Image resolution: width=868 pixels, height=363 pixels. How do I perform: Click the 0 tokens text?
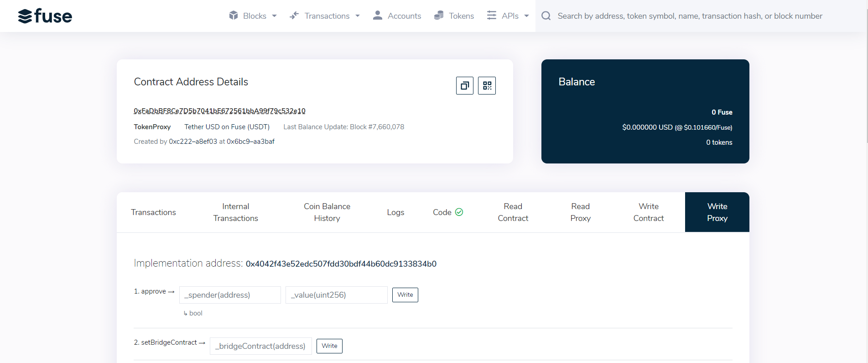pos(719,142)
